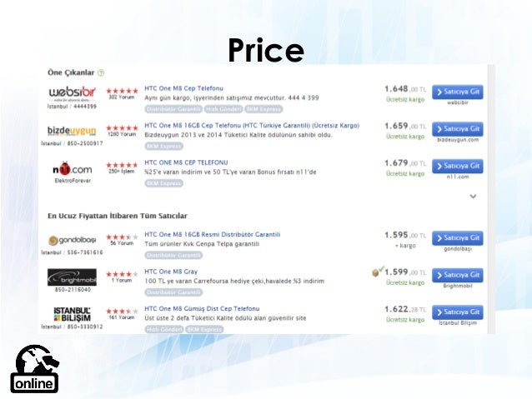Click 'Öne Çıkanlar' heading
This screenshot has width=532, height=399.
click(x=71, y=72)
